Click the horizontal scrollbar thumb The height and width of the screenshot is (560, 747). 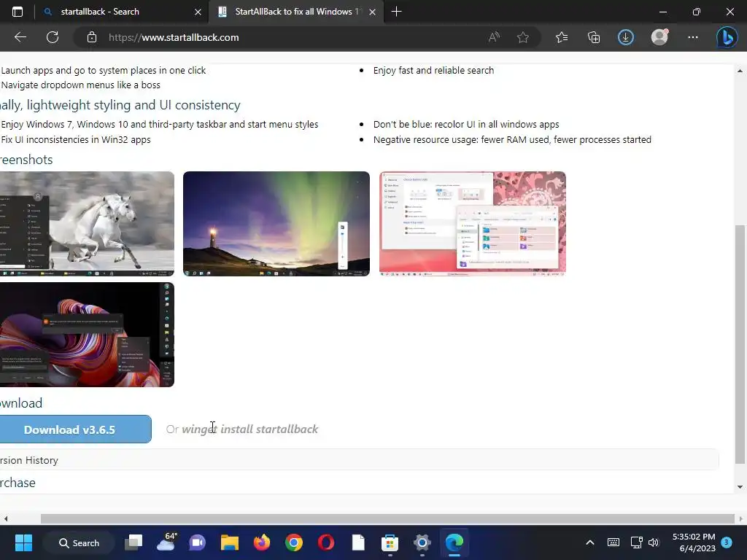pos(387,518)
